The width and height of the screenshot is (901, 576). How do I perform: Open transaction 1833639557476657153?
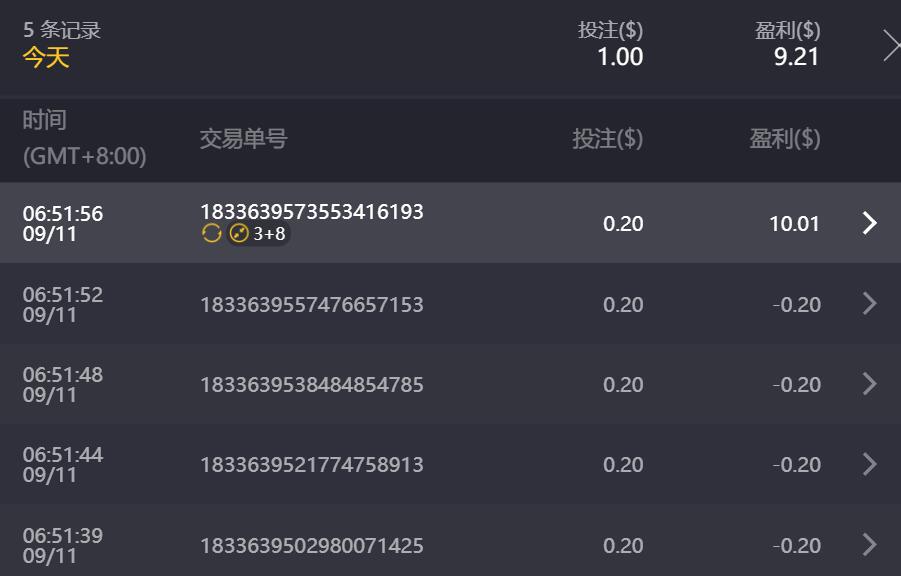click(312, 304)
